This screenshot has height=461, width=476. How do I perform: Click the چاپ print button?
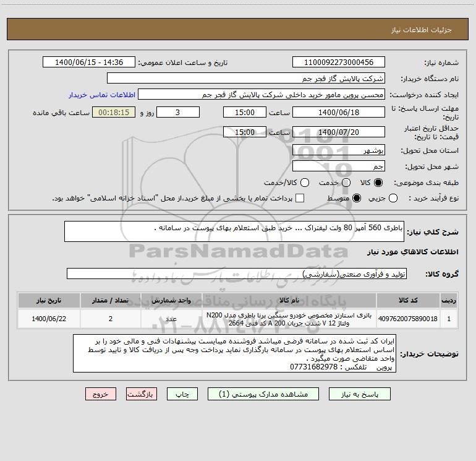pyautogui.click(x=182, y=394)
